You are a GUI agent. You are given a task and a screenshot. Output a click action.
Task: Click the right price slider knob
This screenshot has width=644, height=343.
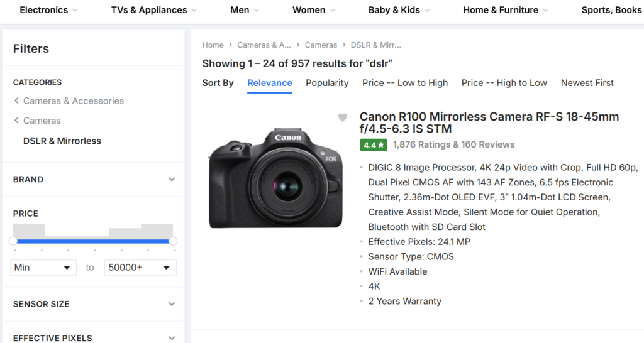[x=173, y=241]
